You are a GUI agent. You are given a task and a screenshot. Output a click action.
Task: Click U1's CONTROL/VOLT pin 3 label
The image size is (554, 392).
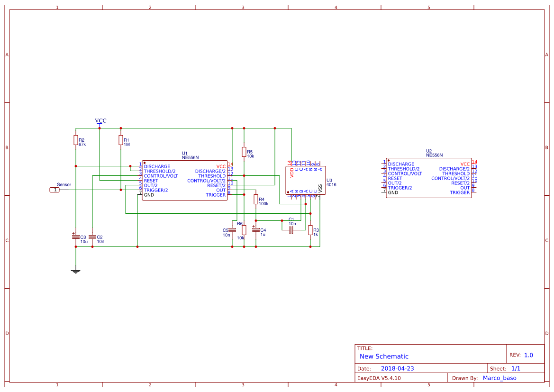161,176
